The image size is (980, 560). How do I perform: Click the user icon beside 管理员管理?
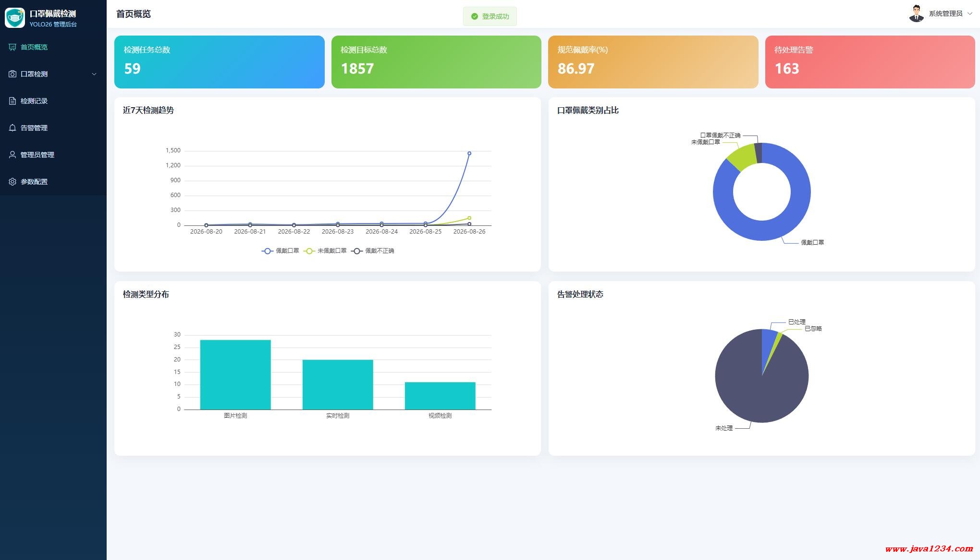click(x=12, y=155)
